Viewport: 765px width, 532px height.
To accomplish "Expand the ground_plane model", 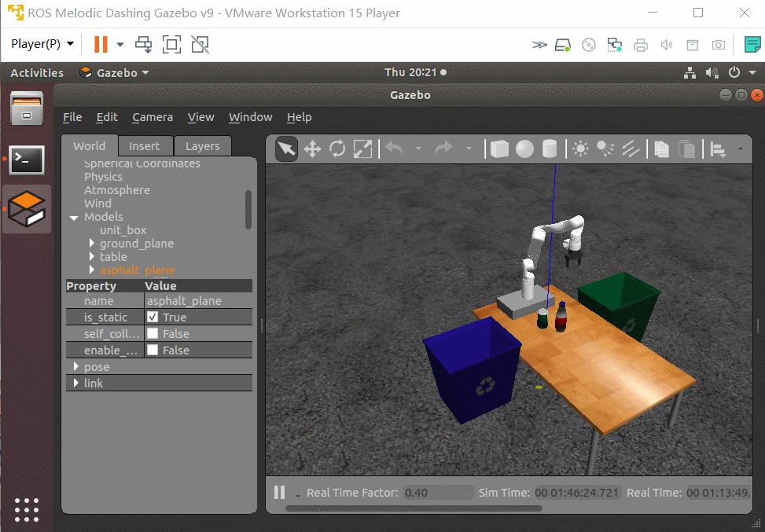I will 92,243.
